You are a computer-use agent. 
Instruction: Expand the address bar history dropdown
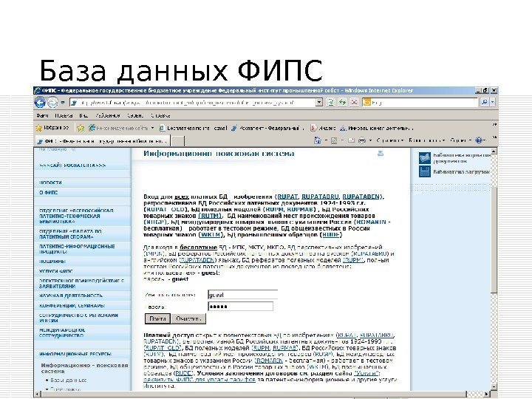point(319,102)
